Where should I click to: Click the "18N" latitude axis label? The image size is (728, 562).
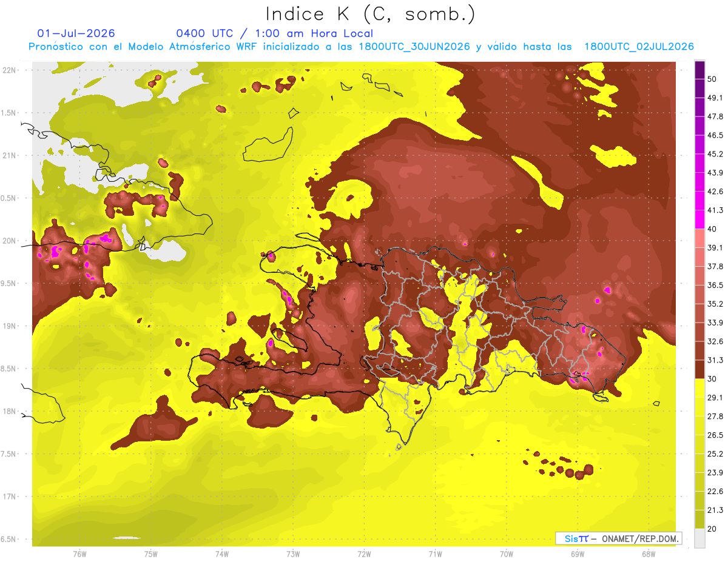tap(10, 412)
